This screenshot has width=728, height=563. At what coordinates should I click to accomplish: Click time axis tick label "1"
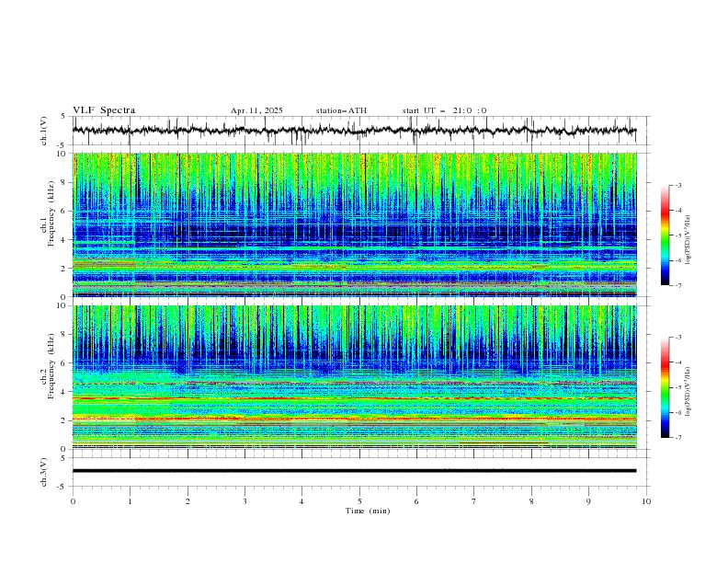click(130, 501)
